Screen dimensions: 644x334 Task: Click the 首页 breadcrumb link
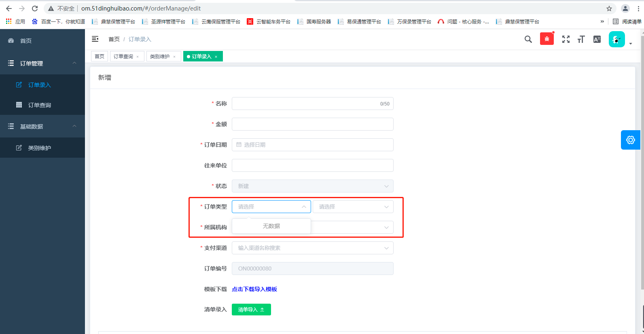point(114,39)
